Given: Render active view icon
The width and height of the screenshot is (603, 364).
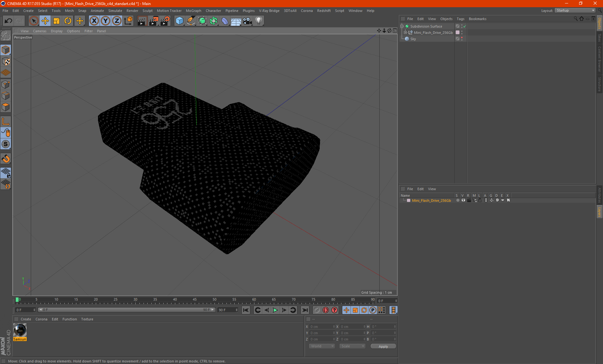Looking at the screenshot, I should (x=142, y=21).
